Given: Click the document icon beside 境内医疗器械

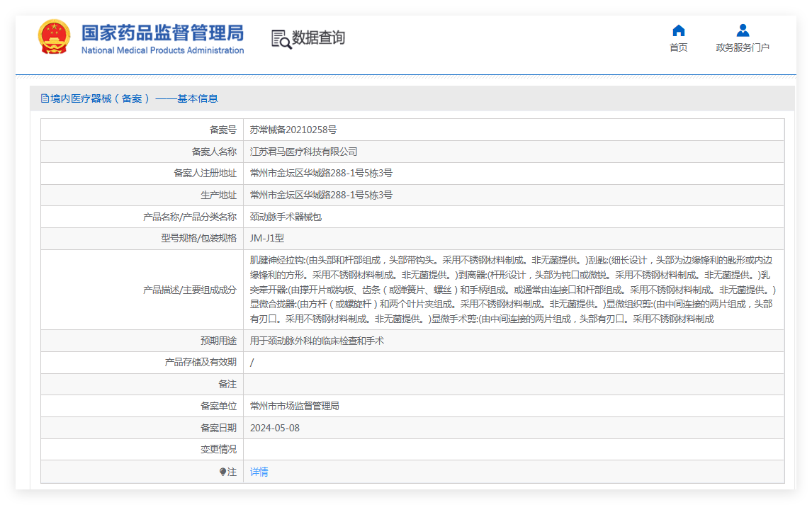Looking at the screenshot, I should (x=45, y=99).
